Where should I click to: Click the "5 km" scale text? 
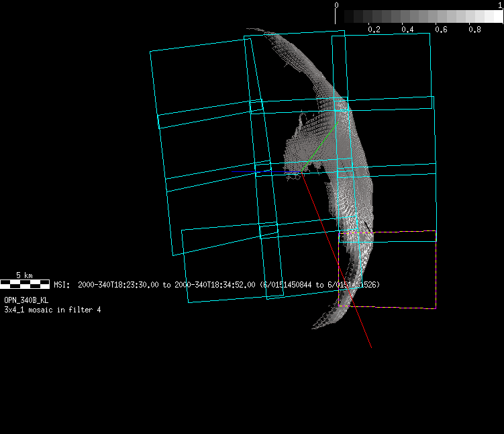(24, 275)
